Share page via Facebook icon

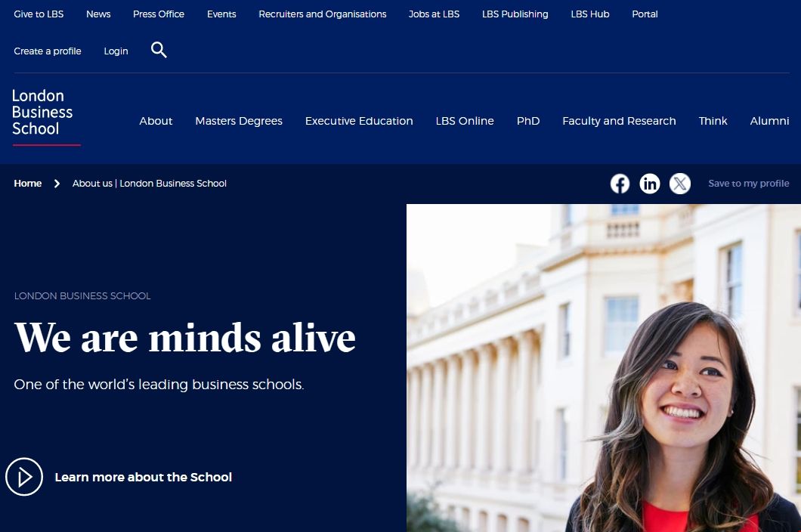tap(620, 184)
